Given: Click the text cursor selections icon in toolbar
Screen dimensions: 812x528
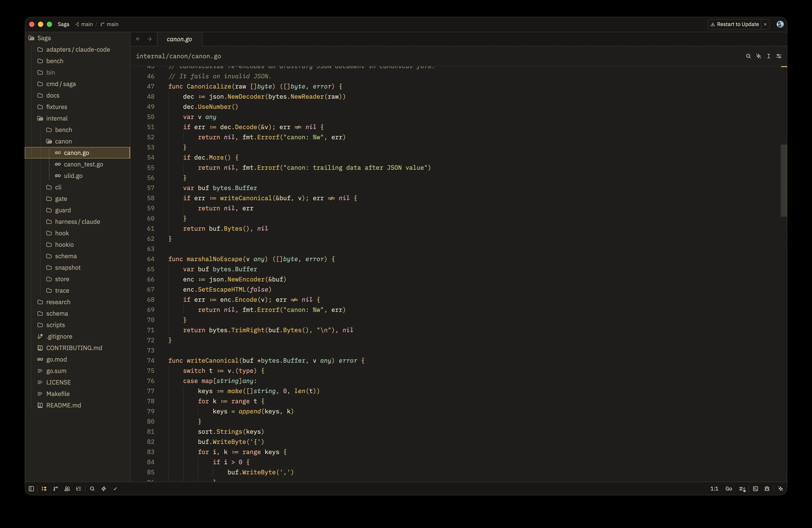Looking at the screenshot, I should 769,56.
